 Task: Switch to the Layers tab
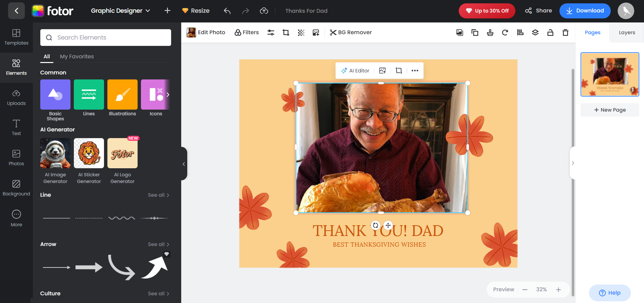(x=627, y=33)
